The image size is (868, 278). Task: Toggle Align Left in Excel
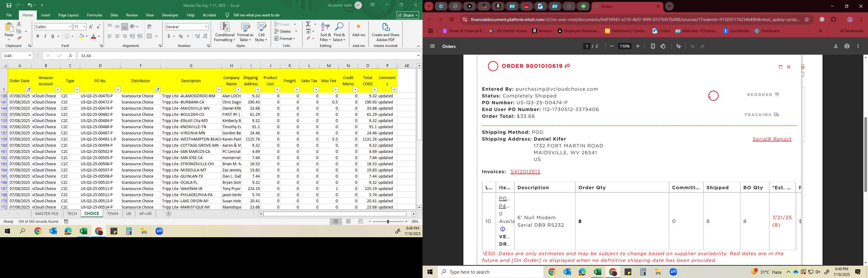tap(110, 36)
